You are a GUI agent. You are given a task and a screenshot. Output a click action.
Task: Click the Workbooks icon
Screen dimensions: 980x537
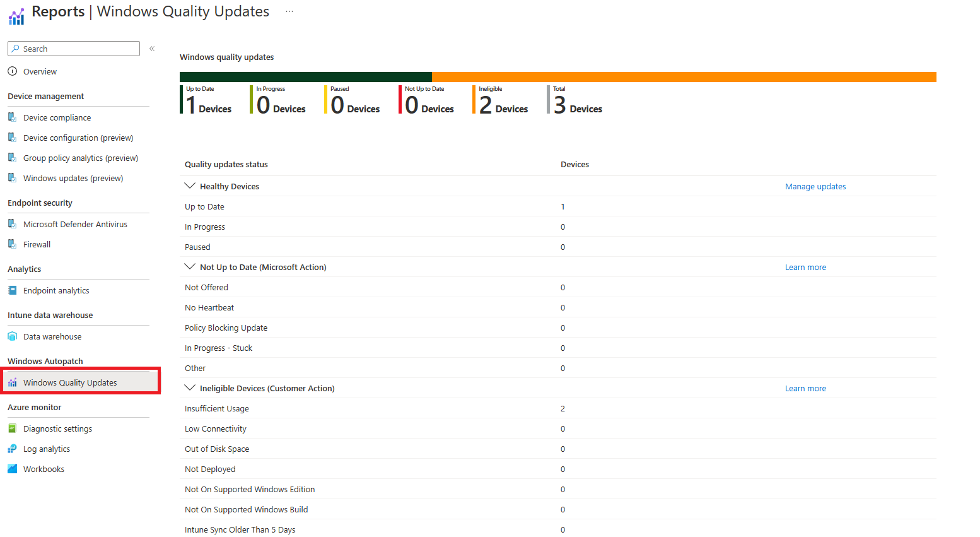[13, 469]
